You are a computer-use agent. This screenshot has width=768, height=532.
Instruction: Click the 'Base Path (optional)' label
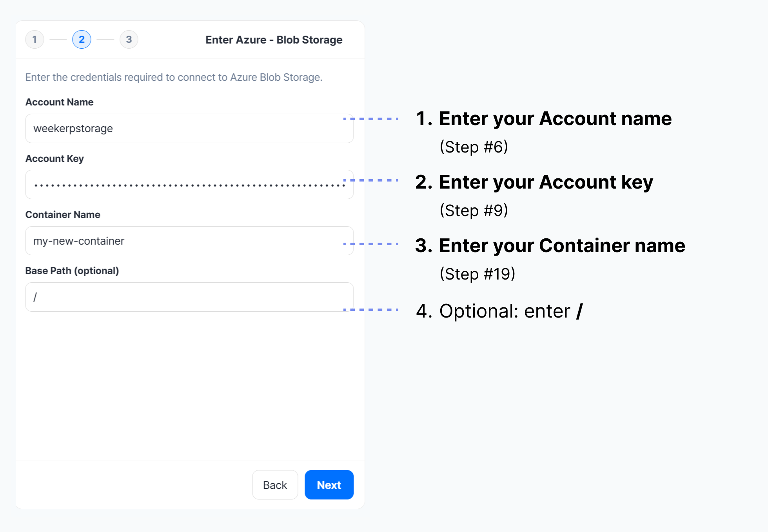pos(72,271)
